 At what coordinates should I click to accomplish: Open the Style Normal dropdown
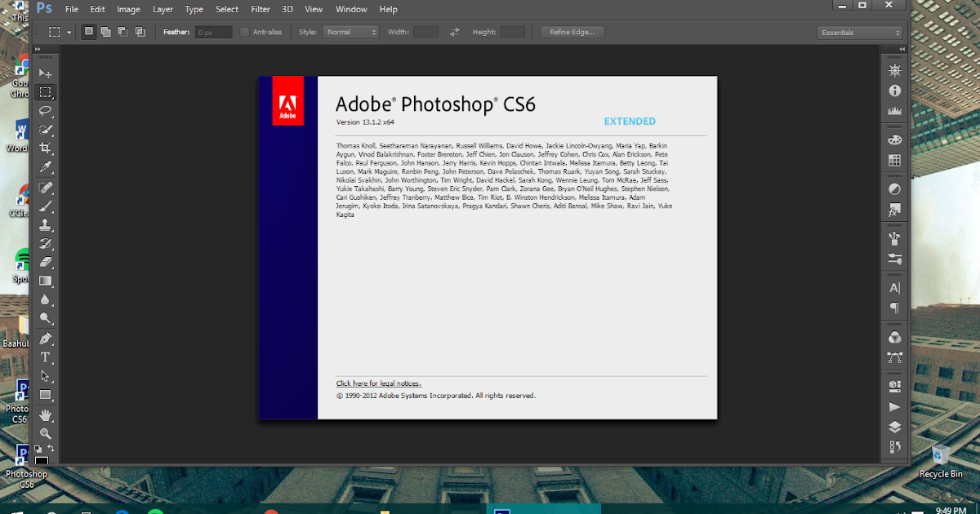(350, 32)
